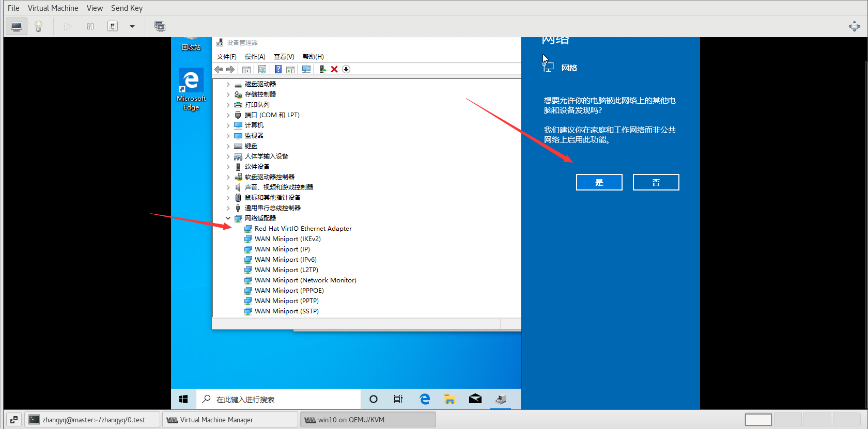Click the 在此键入进行搜索 search box
This screenshot has width=868, height=429.
pos(278,399)
